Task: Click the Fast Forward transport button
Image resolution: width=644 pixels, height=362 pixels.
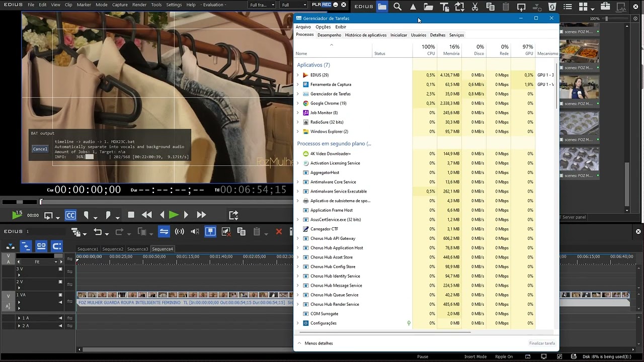Action: [x=201, y=215]
